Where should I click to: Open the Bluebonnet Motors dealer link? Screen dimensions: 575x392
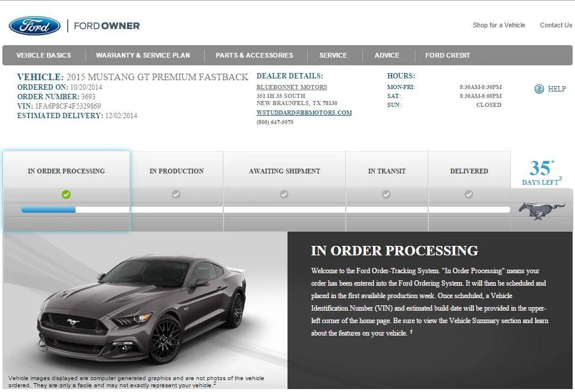tap(292, 87)
